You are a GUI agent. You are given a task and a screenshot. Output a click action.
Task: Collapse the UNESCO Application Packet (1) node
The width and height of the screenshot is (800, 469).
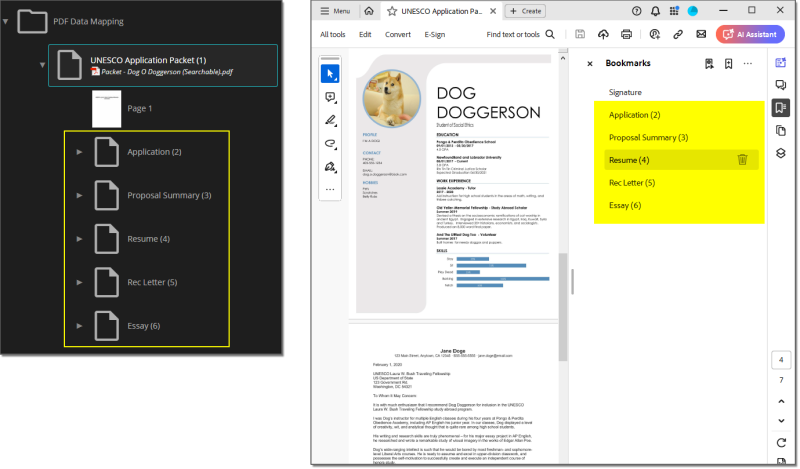point(42,65)
